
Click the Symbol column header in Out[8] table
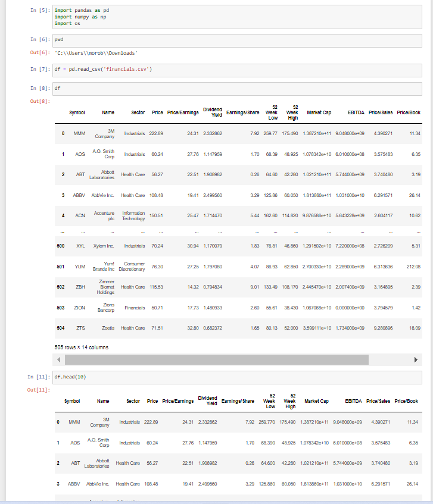tap(77, 112)
